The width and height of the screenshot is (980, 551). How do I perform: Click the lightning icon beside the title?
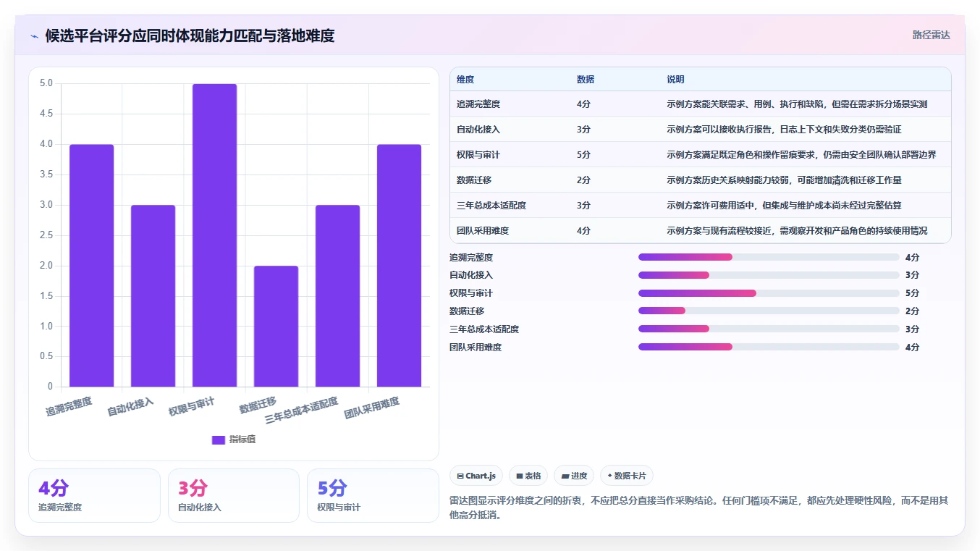coord(35,36)
